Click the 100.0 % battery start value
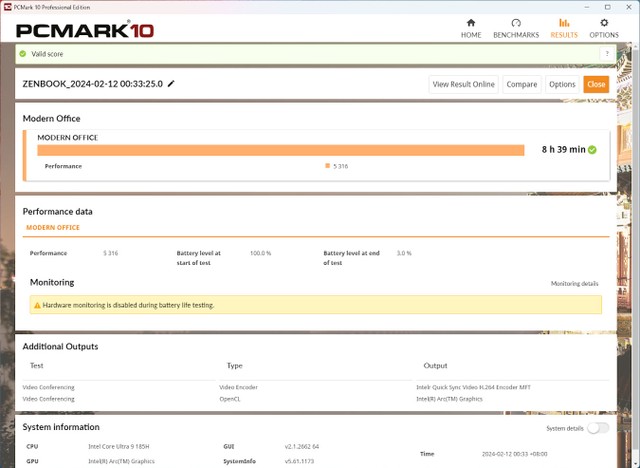 (260, 253)
